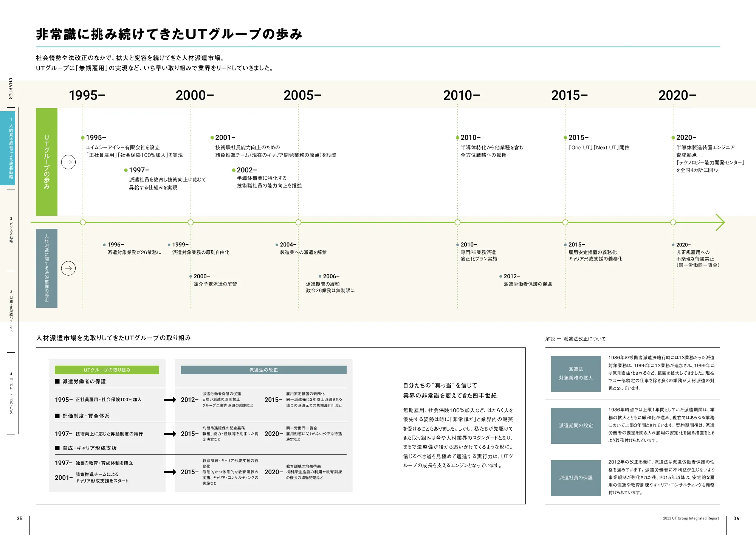Click arrow in 育成・キャリア形成支援 row

(x=170, y=472)
